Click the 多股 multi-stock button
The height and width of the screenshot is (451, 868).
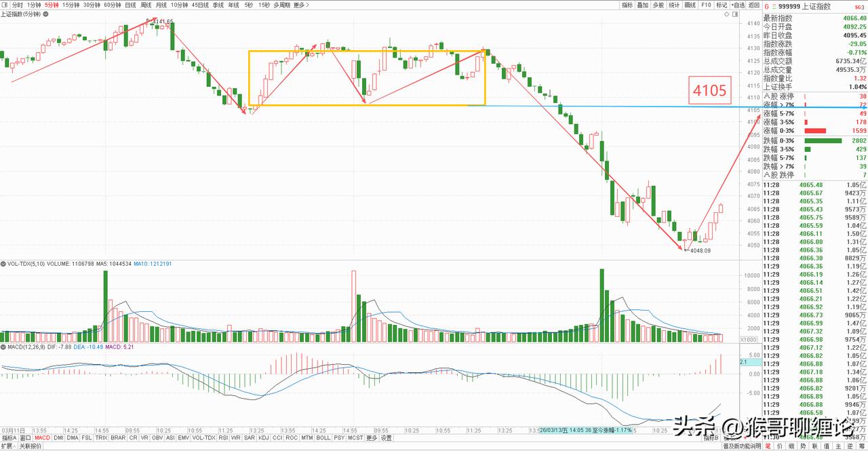tap(658, 5)
